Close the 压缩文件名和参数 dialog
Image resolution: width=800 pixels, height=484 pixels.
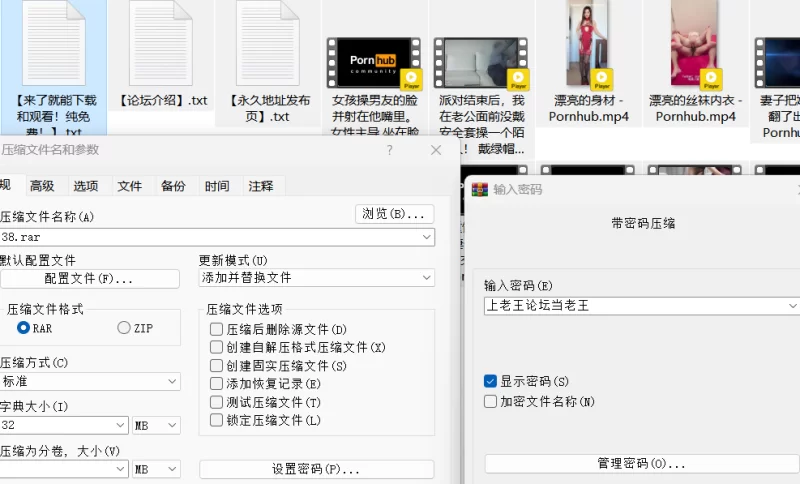pos(436,150)
